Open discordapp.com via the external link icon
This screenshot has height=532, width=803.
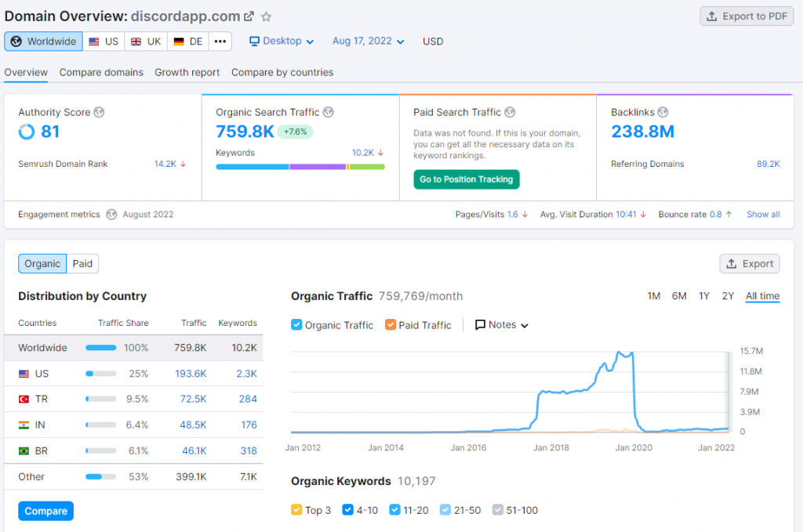pyautogui.click(x=249, y=15)
